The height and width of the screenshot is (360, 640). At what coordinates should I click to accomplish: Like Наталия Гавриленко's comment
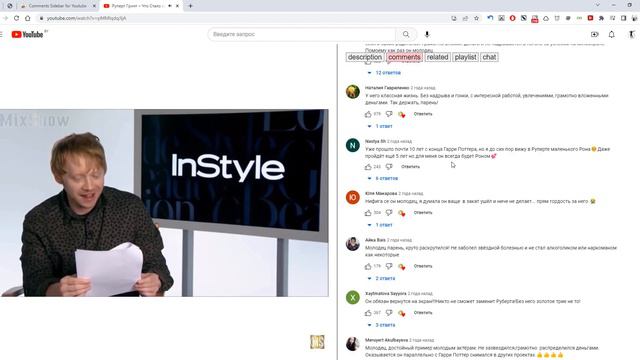(368, 114)
